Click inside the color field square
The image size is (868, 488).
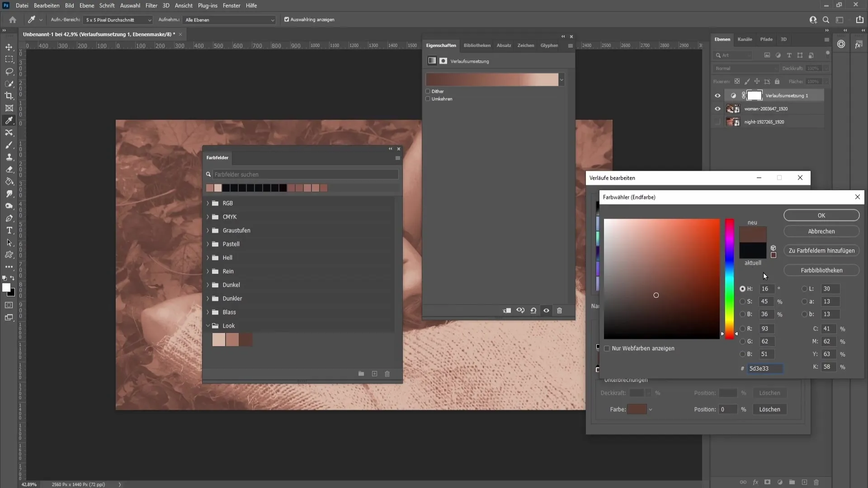(661, 279)
